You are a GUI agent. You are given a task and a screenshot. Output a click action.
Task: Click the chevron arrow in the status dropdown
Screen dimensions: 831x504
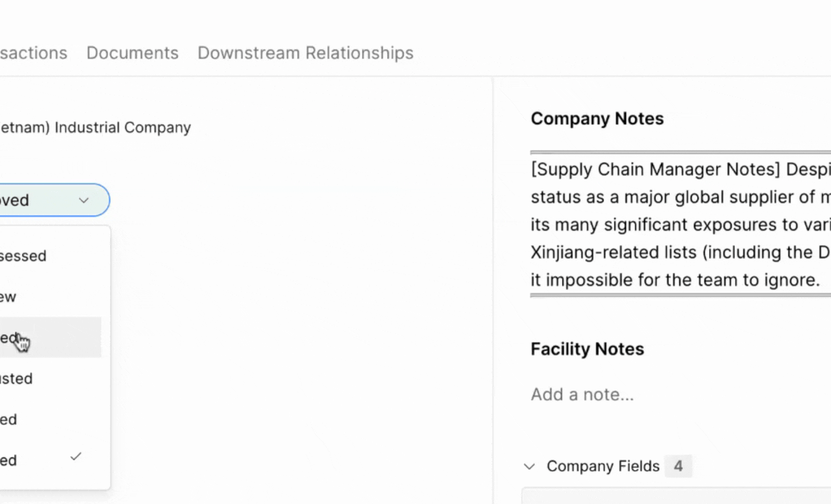pyautogui.click(x=84, y=200)
